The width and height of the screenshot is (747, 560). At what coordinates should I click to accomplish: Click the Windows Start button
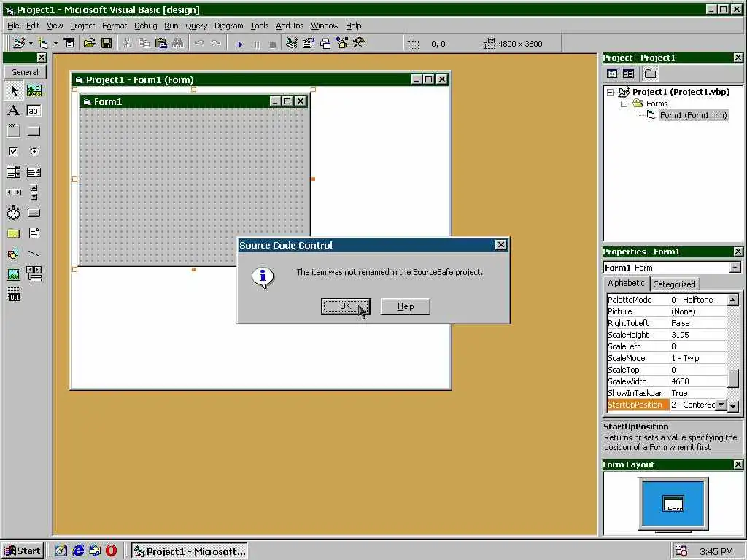pyautogui.click(x=23, y=551)
